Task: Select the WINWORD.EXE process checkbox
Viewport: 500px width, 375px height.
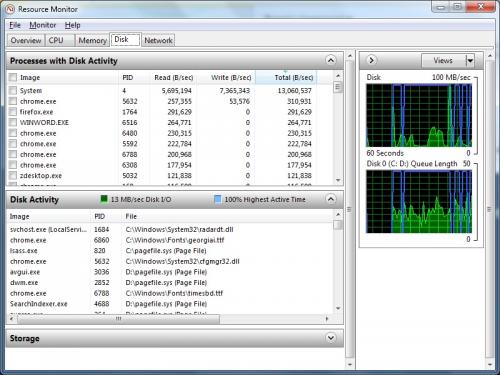Action: coord(13,122)
